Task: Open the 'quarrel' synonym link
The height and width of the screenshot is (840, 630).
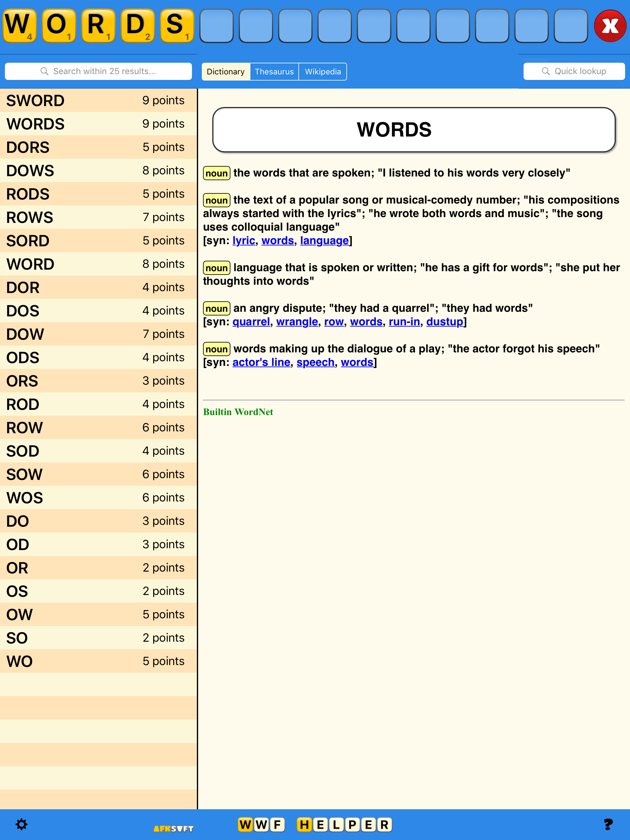Action: coord(251,322)
